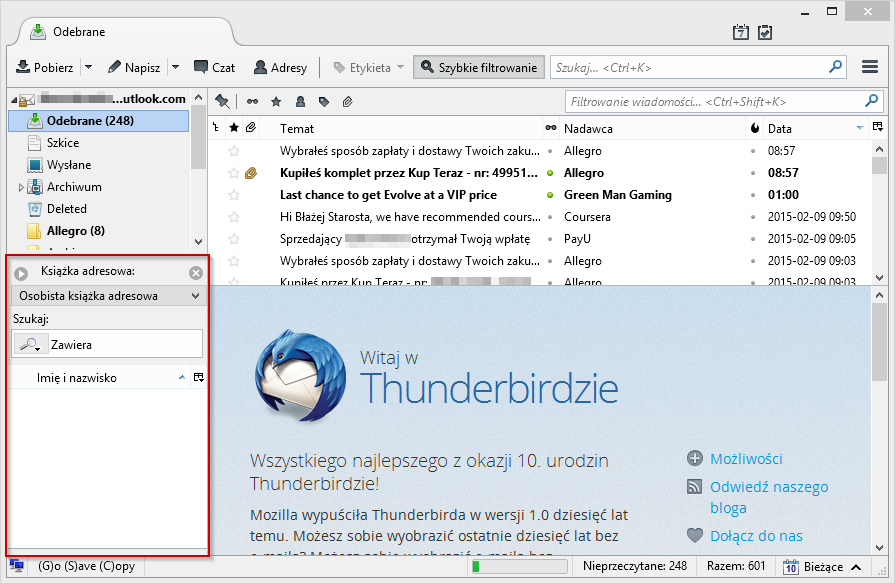Screen dimensions: 895x584
Task: Collapse the outlook.com account tree
Action: [14, 100]
